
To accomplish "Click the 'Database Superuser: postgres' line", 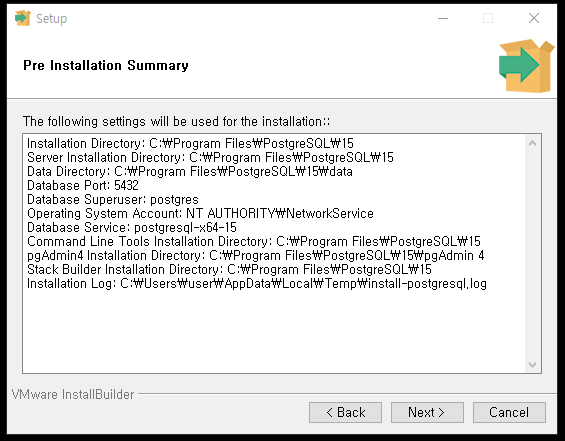I will tap(113, 200).
